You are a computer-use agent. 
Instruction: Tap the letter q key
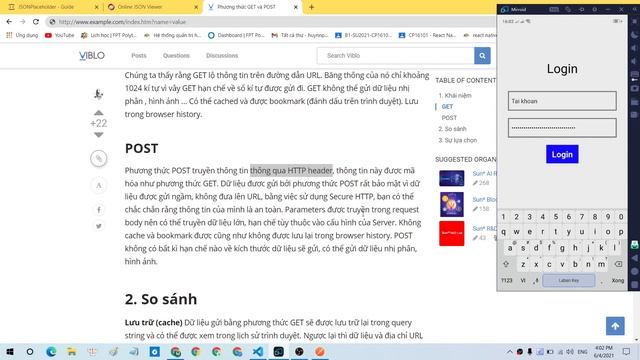coord(504,232)
